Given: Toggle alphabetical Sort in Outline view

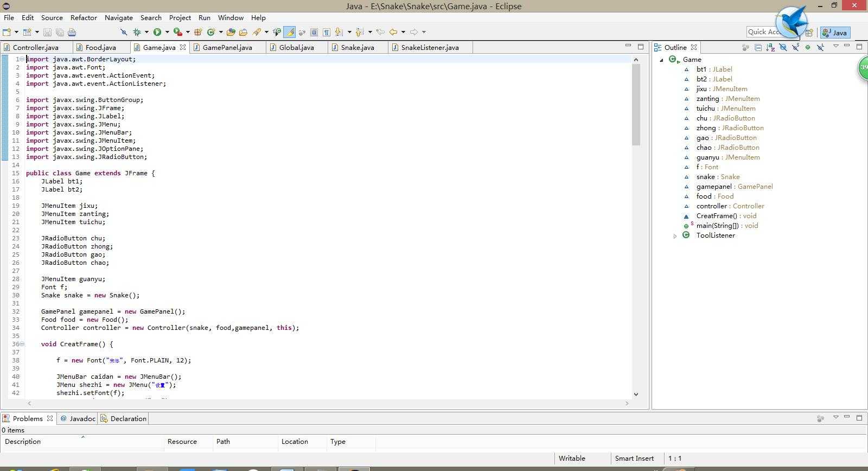Looking at the screenshot, I should click(x=770, y=47).
